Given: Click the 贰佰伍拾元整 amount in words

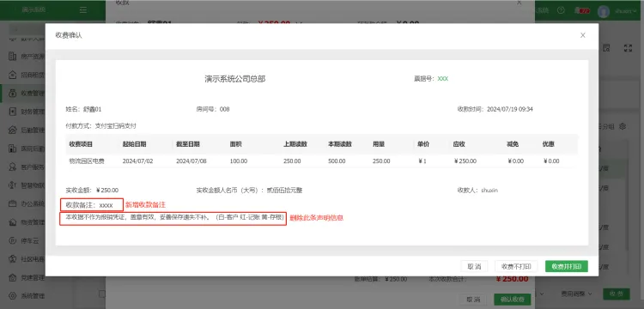Looking at the screenshot, I should tap(284, 191).
